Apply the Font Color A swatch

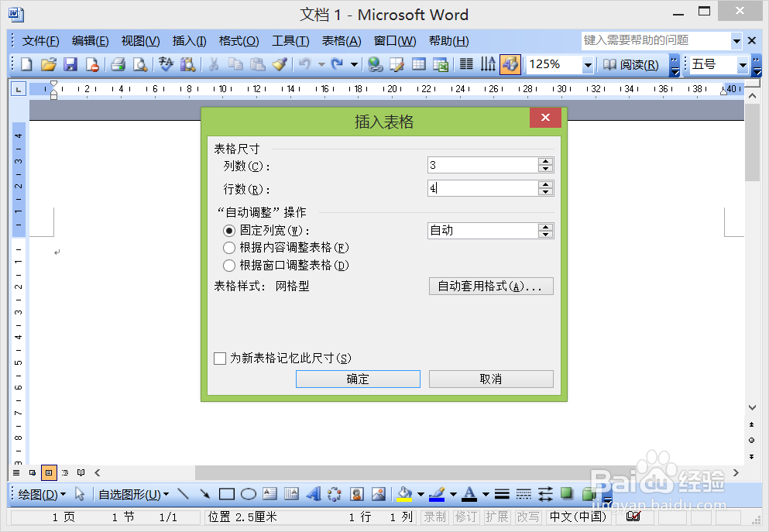(469, 494)
